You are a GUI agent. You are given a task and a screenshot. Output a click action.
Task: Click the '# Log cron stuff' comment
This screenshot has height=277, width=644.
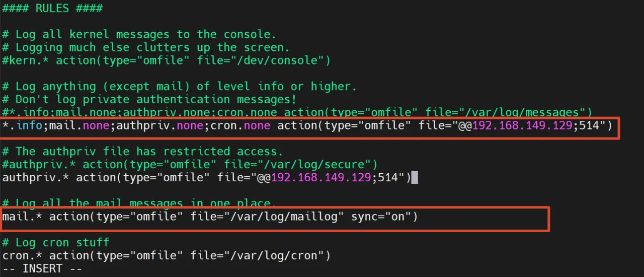click(x=56, y=242)
